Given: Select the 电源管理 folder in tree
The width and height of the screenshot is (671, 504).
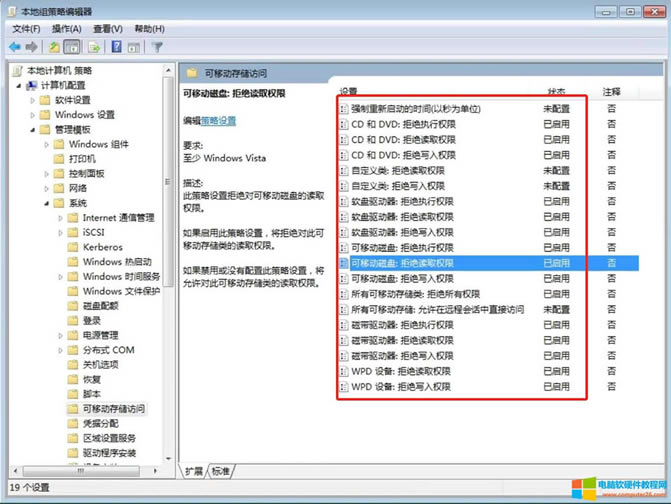Looking at the screenshot, I should click(100, 335).
